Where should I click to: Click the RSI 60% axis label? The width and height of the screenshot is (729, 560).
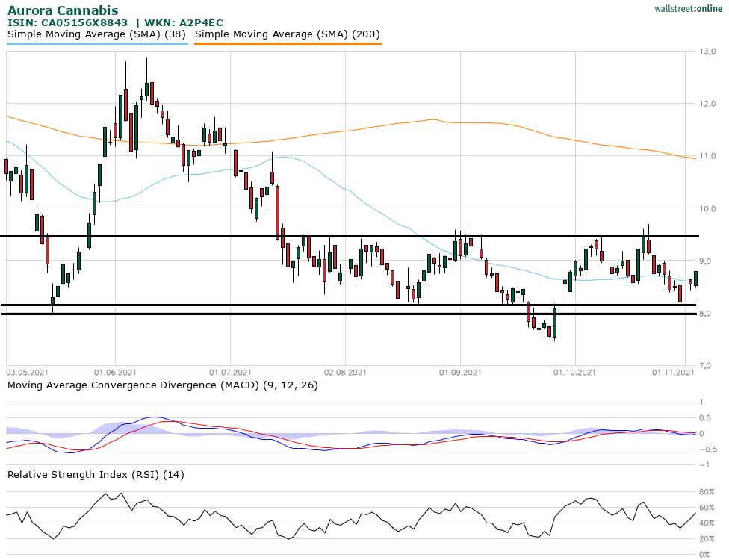(707, 508)
